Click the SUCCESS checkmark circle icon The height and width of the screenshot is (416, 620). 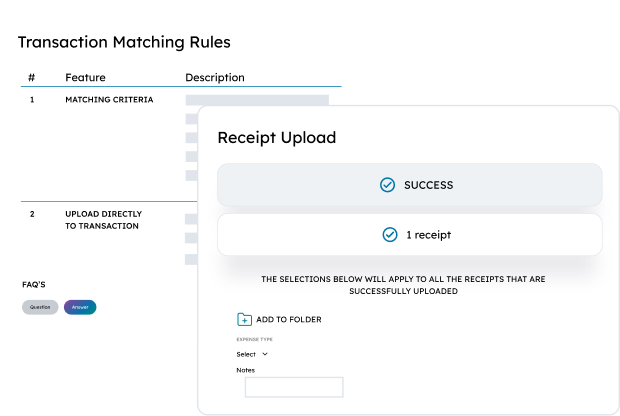tap(387, 185)
